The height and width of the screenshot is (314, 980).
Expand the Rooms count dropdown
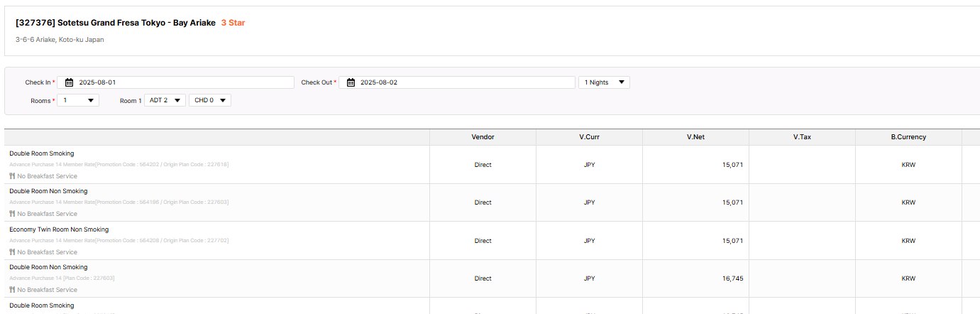point(78,100)
